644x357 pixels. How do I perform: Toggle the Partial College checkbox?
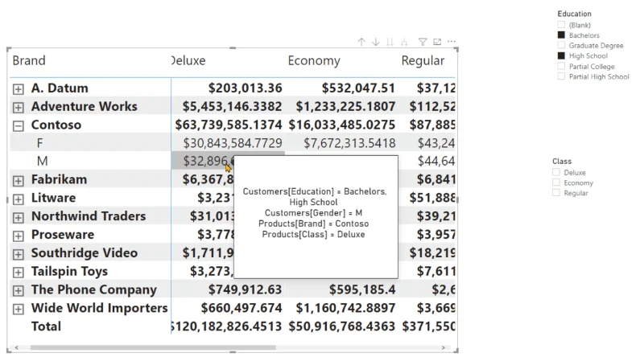pos(561,66)
